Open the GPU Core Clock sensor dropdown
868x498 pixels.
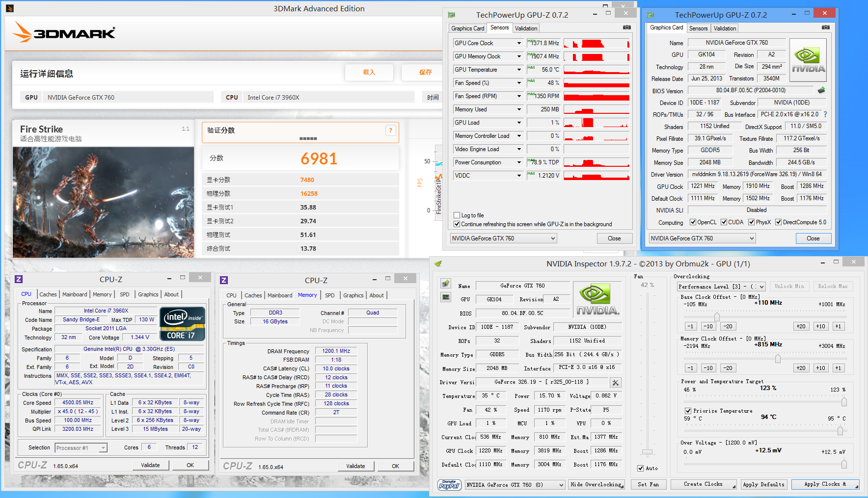(x=519, y=43)
